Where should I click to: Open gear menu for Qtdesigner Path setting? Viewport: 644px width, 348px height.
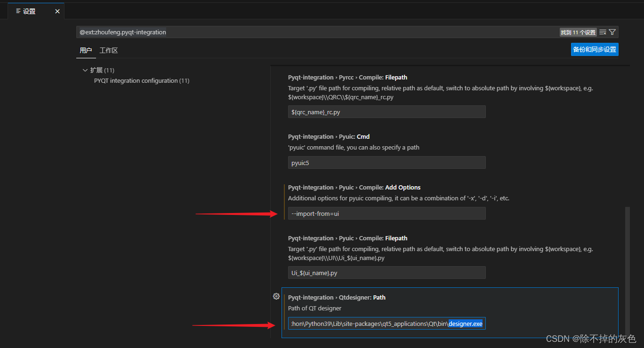[x=276, y=296]
